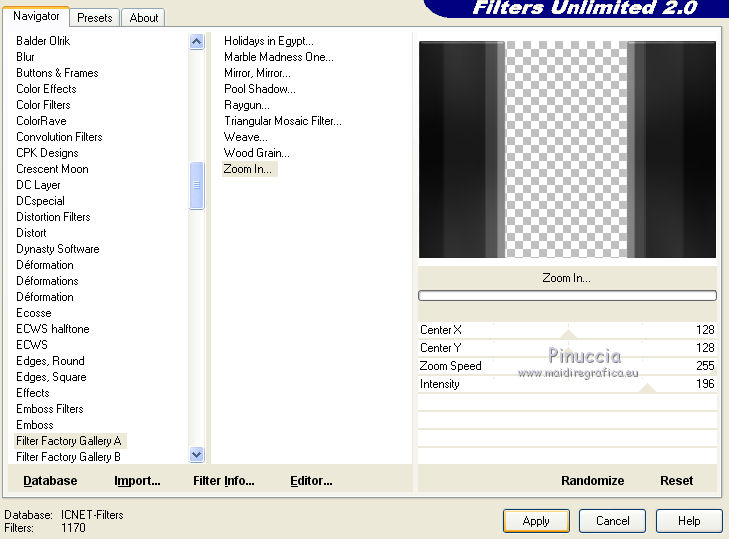Click the progress bar under Zoom In
Screen dimensions: 729x539
(567, 295)
